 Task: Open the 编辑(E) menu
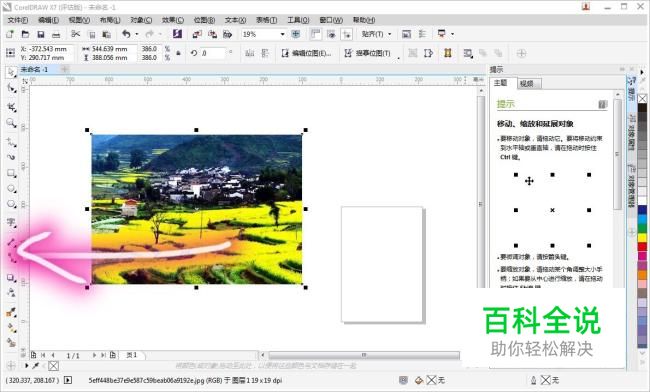(49, 20)
